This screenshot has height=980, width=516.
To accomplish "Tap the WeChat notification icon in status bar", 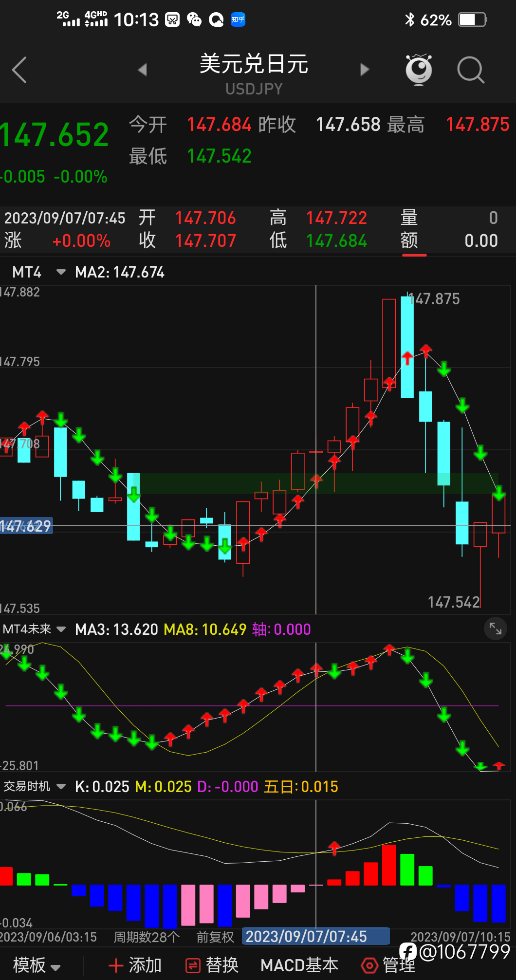I will tap(194, 19).
